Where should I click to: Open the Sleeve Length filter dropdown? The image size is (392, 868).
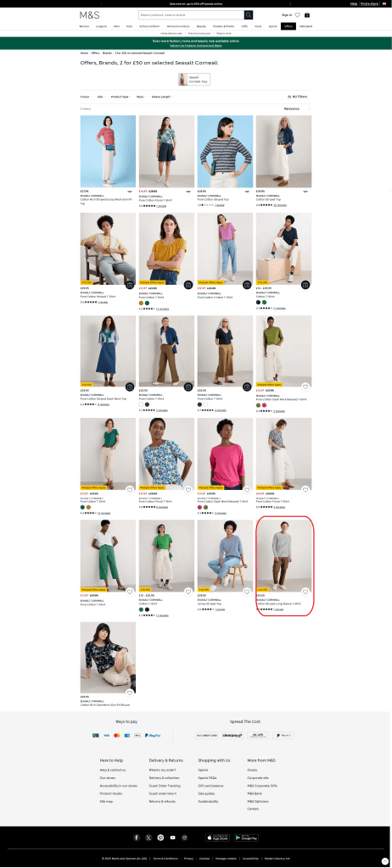coord(162,97)
